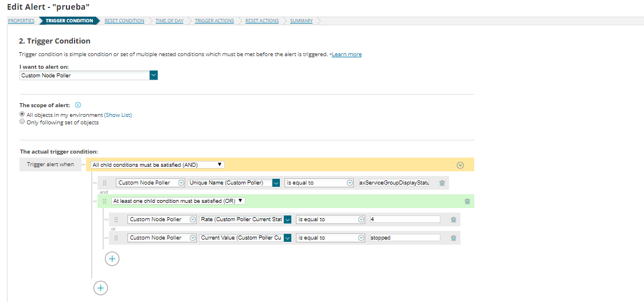Delete the Unique Name condition row
The image size is (644, 302).
click(442, 183)
